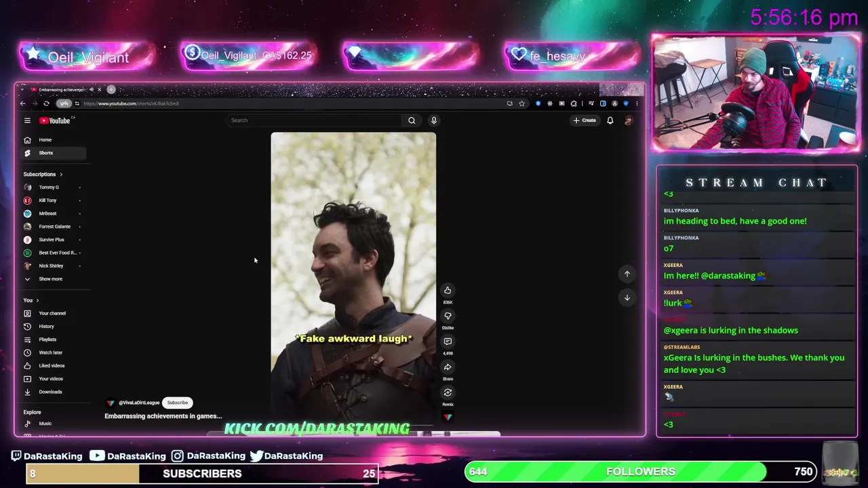
Task: Expand Subscriptions section chevron
Action: 61,174
